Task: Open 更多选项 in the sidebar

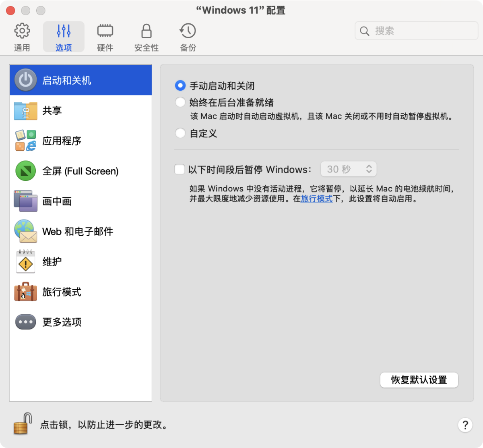Action: pyautogui.click(x=62, y=322)
